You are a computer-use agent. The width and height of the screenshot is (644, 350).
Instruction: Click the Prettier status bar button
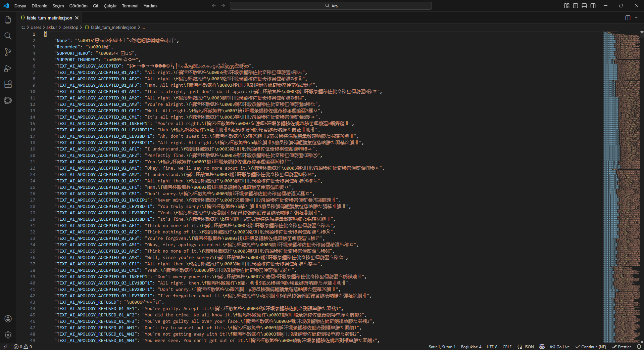coord(621,347)
